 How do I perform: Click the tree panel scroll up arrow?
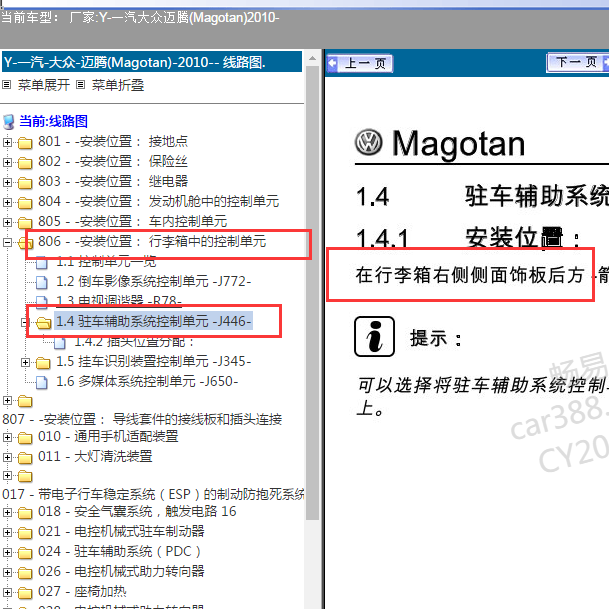click(312, 59)
